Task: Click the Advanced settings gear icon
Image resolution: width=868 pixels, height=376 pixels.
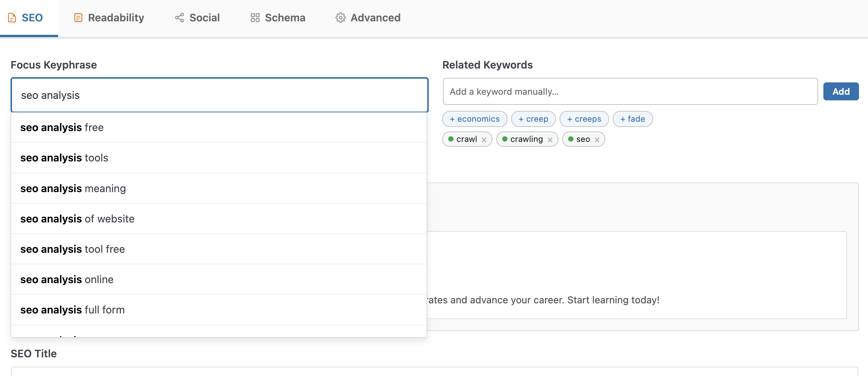Action: (340, 17)
